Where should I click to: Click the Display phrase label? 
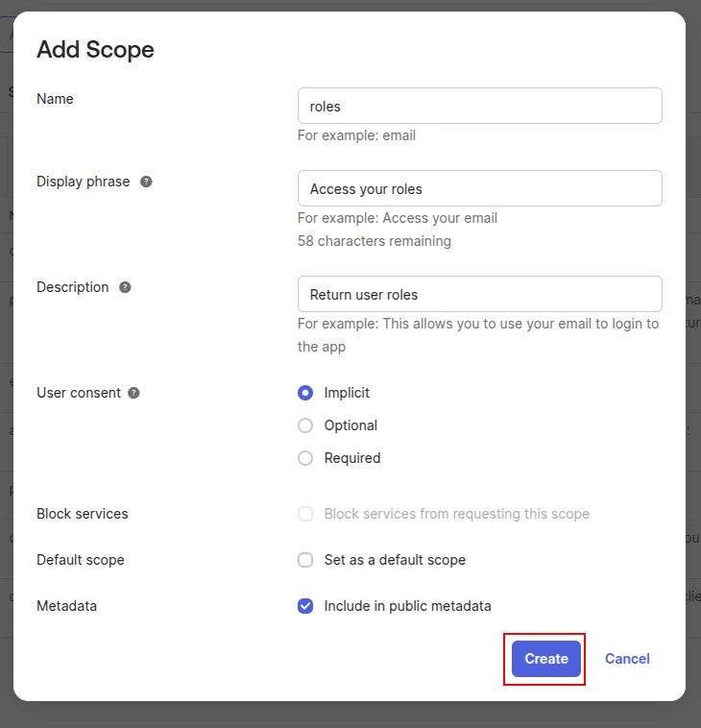pos(84,182)
